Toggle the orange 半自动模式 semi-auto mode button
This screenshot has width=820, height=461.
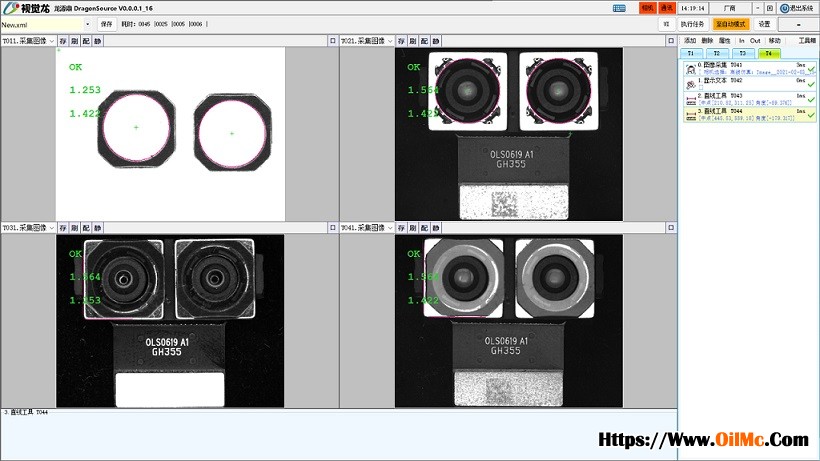(731, 24)
